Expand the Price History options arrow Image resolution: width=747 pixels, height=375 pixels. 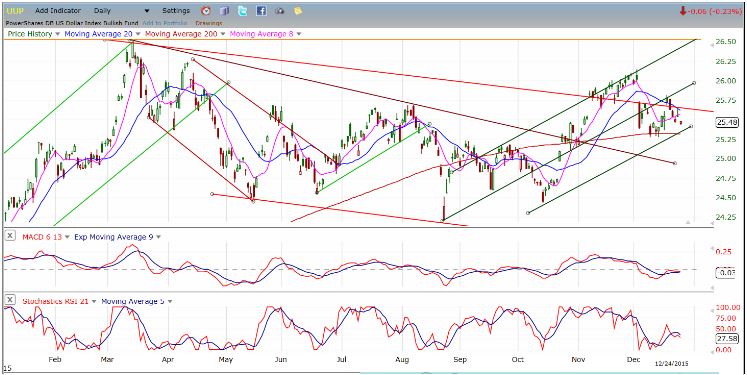58,34
